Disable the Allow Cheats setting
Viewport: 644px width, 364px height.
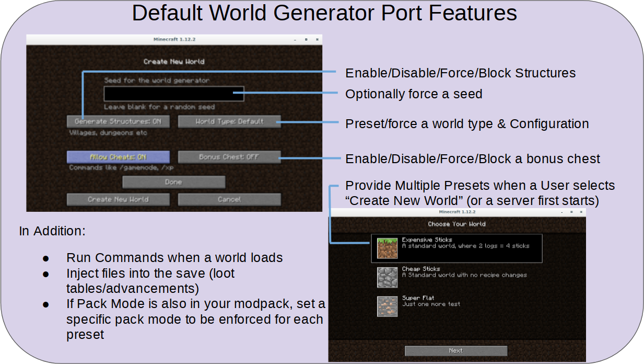pos(118,156)
